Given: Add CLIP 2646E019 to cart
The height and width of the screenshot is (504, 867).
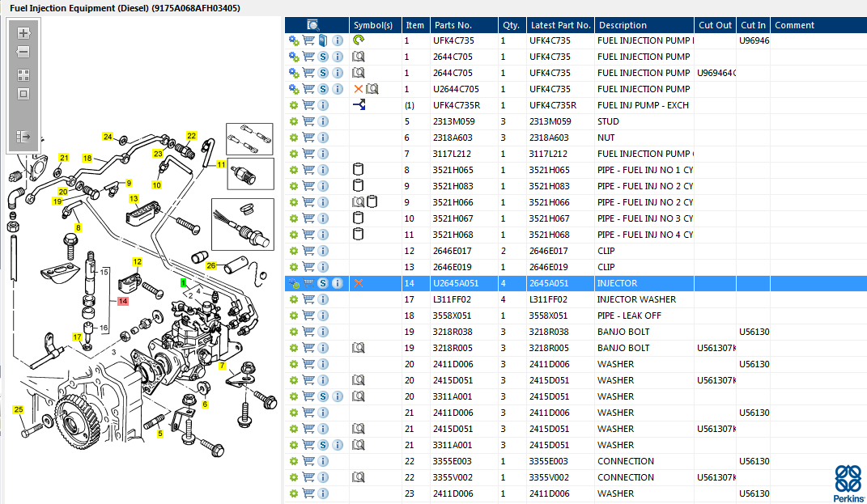Looking at the screenshot, I should tap(308, 267).
